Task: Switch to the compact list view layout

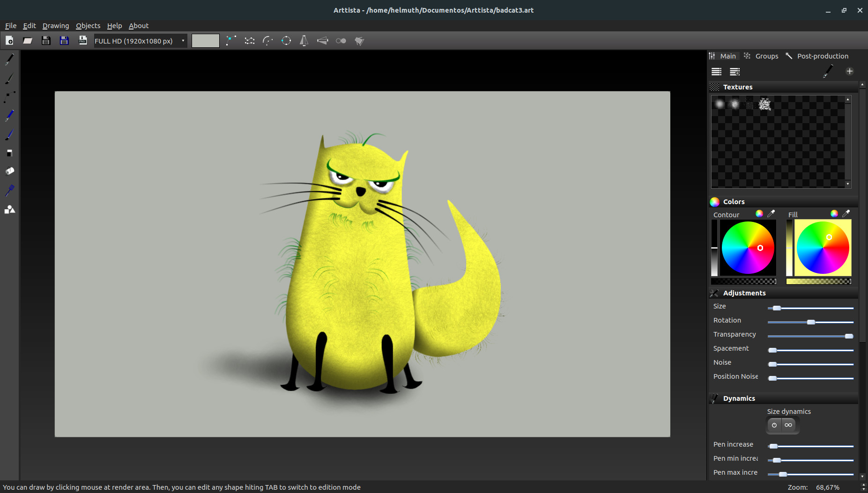Action: point(717,72)
